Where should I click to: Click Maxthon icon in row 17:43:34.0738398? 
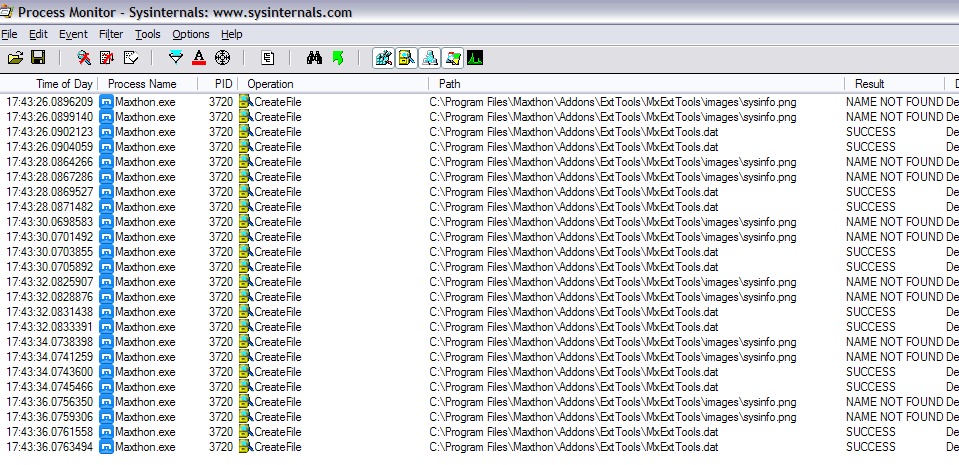[106, 341]
